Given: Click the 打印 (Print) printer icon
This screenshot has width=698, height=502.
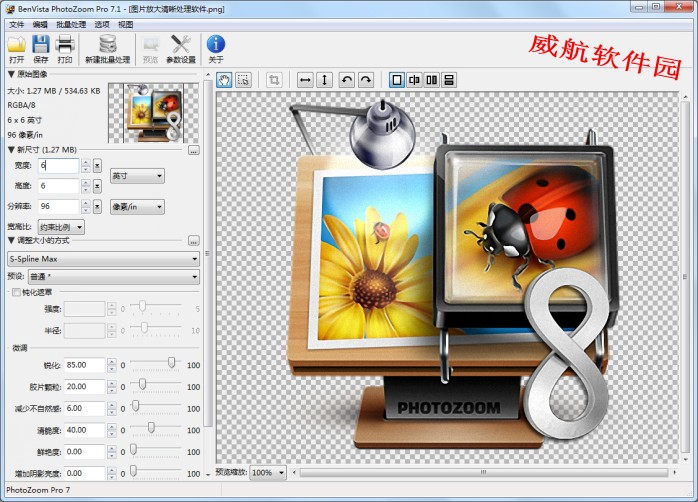Looking at the screenshot, I should point(65,45).
